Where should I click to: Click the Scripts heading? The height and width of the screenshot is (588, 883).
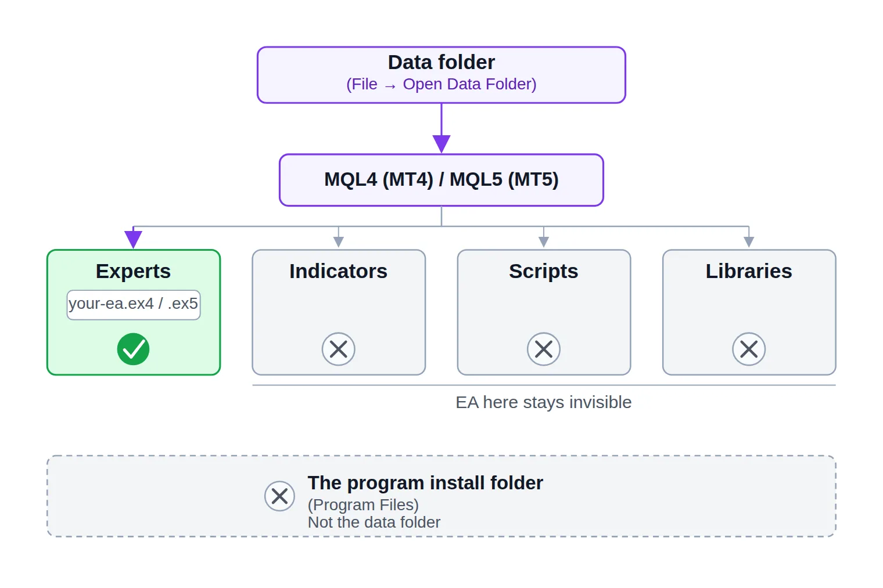[544, 271]
